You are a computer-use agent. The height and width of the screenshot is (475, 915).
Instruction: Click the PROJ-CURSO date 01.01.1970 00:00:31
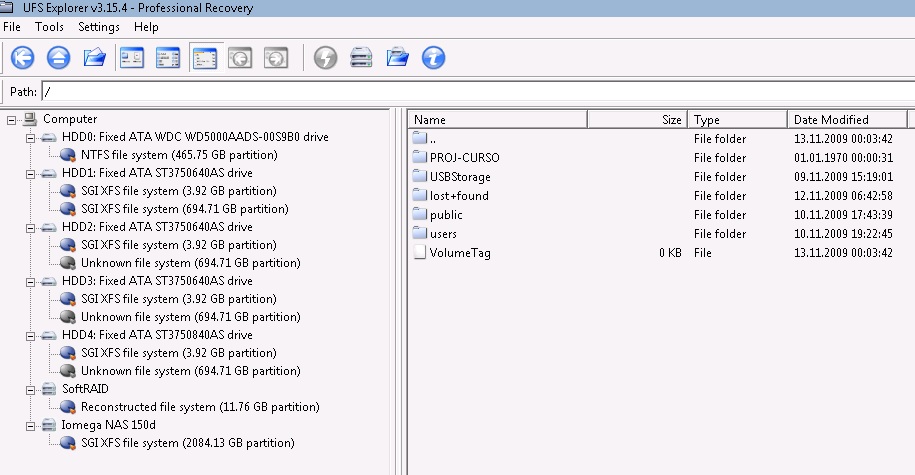(x=843, y=158)
